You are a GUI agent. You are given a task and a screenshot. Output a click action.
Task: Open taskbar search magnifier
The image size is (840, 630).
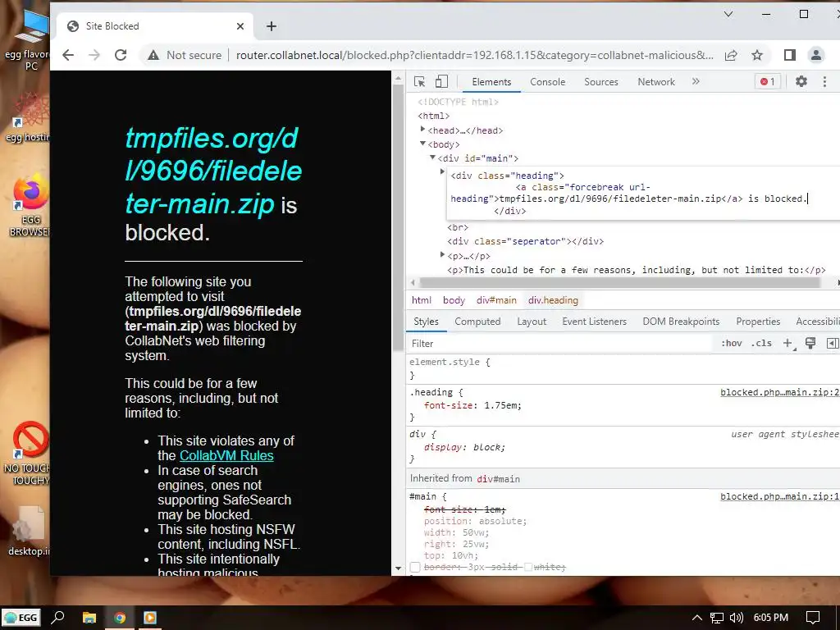pos(58,618)
